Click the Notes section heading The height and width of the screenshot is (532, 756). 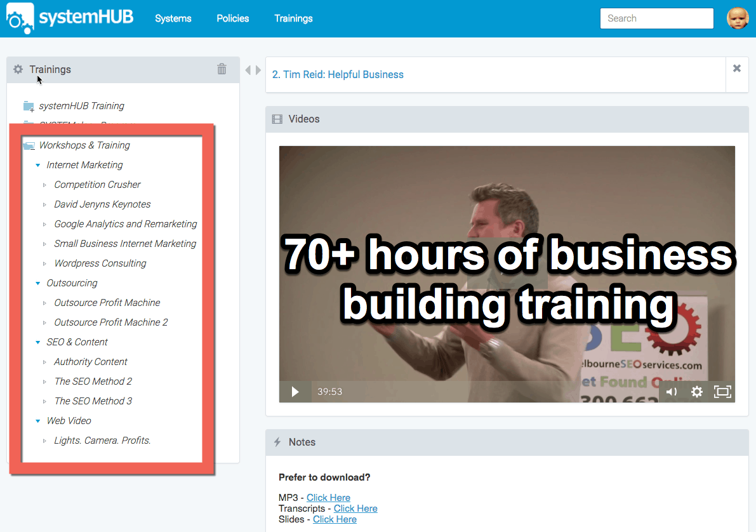302,442
